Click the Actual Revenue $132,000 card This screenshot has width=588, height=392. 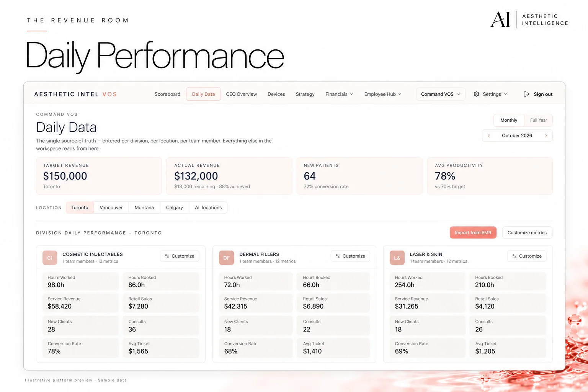pyautogui.click(x=229, y=176)
